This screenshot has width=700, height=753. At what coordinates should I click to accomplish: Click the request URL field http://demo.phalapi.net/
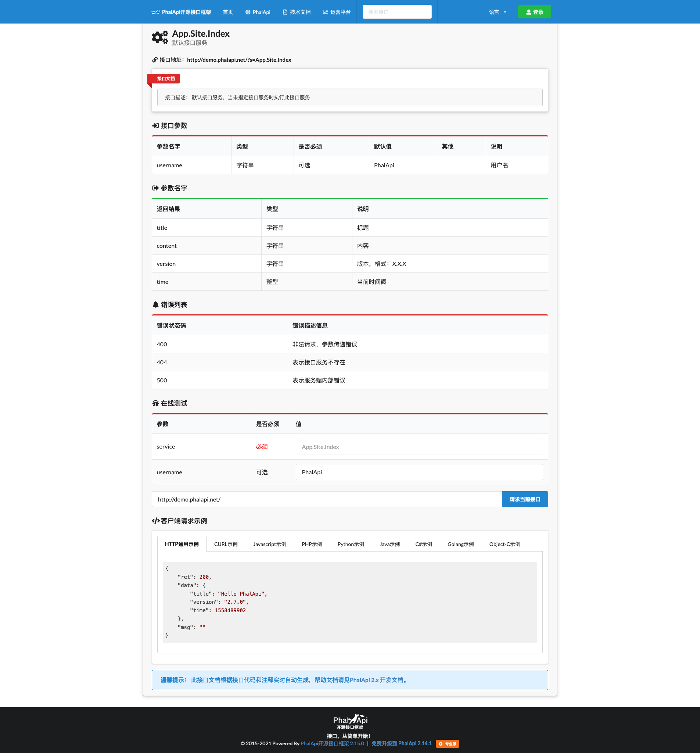click(327, 499)
